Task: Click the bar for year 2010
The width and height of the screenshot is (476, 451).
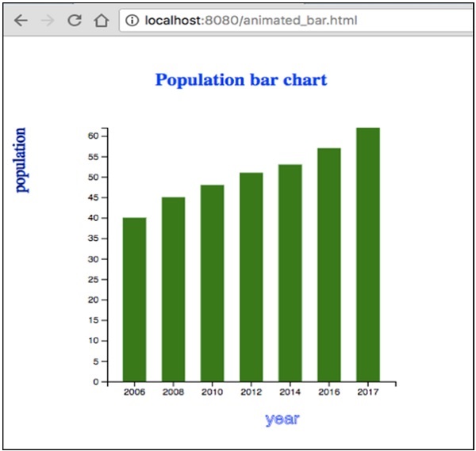Action: [212, 282]
